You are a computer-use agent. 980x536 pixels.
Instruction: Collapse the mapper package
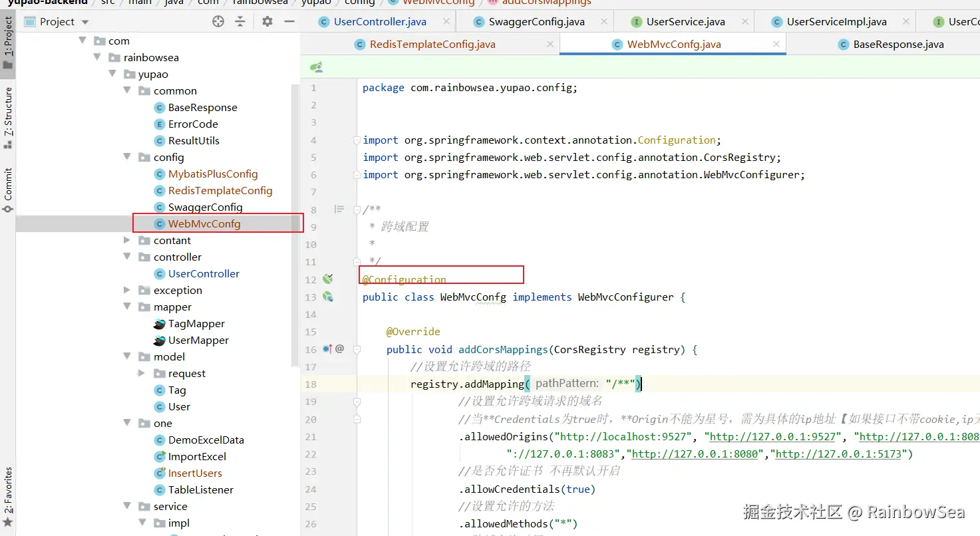127,307
